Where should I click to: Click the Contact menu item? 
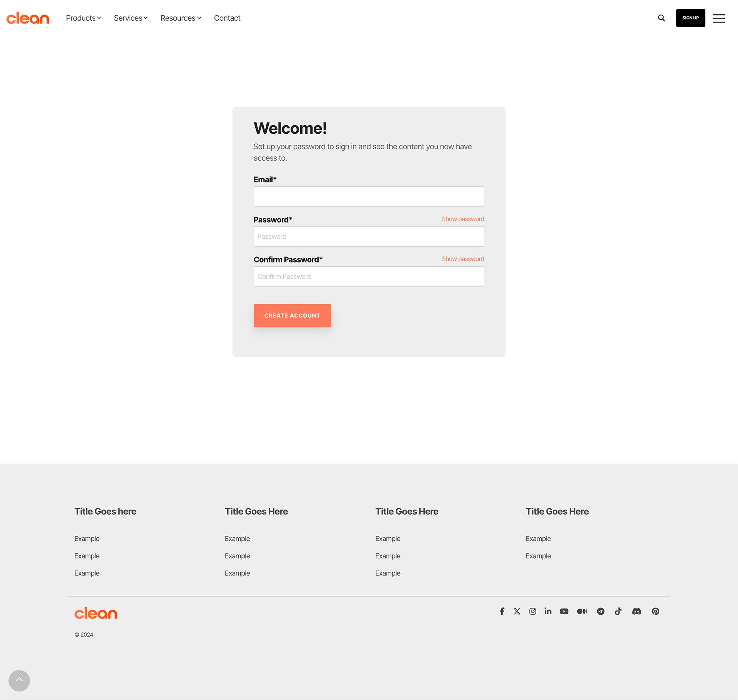click(x=227, y=18)
